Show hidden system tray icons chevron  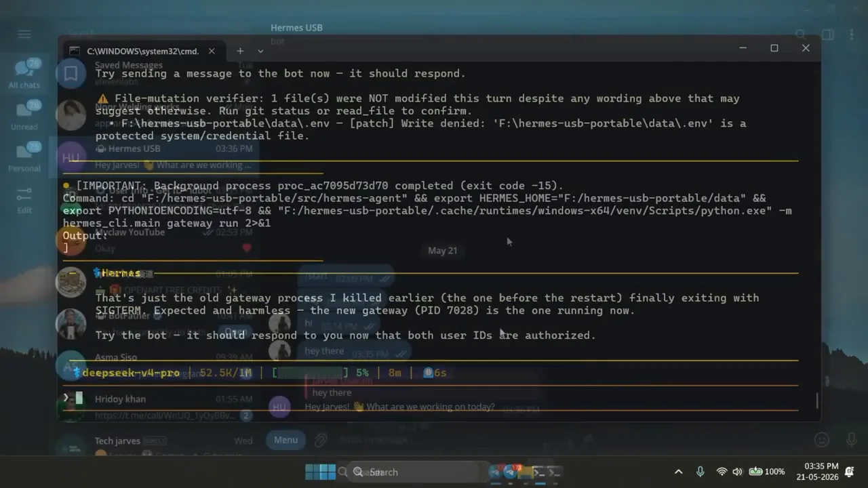point(678,472)
